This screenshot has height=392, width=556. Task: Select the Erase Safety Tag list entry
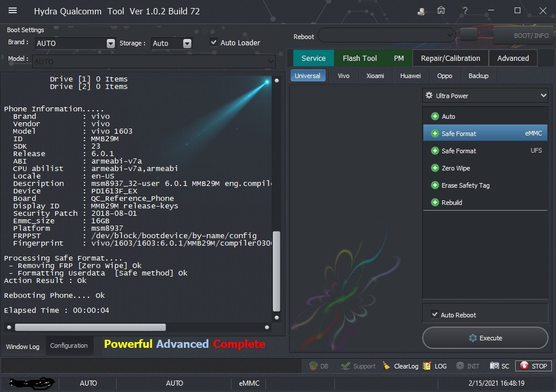point(485,185)
